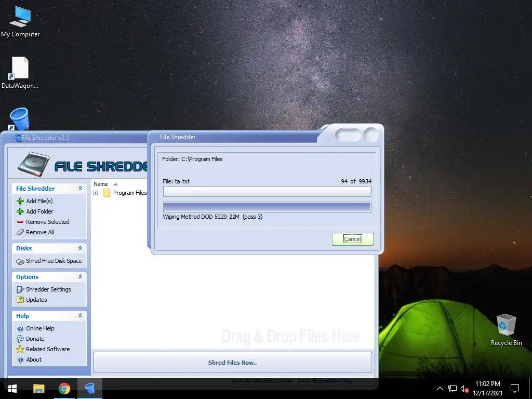The image size is (532, 399).
Task: Click the question mark icon for Online Help
Action: tap(20, 328)
